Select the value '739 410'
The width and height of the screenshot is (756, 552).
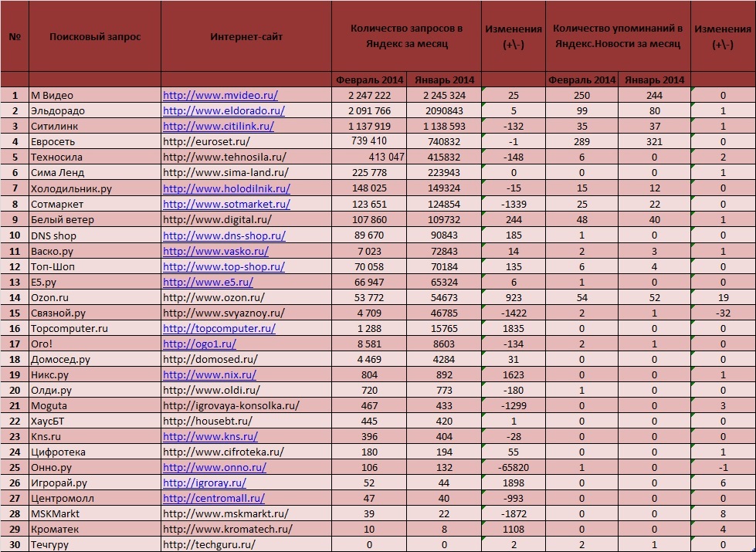click(x=369, y=141)
